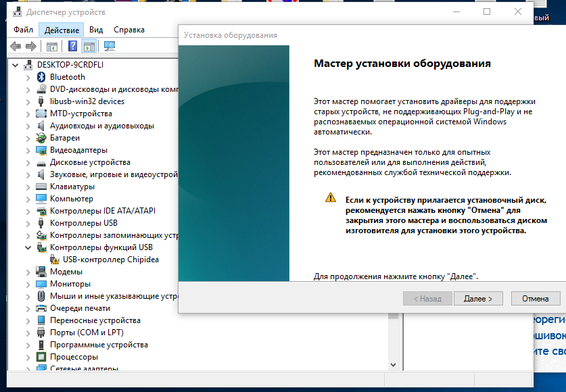Expand the Видеоадаптеры tree node

(28, 150)
